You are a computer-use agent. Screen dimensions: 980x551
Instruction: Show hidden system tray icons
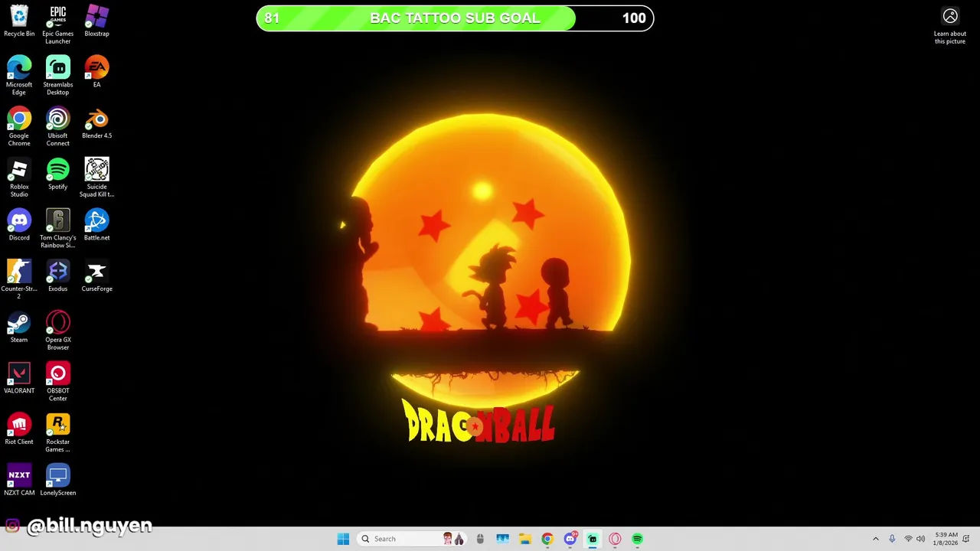[x=876, y=539]
